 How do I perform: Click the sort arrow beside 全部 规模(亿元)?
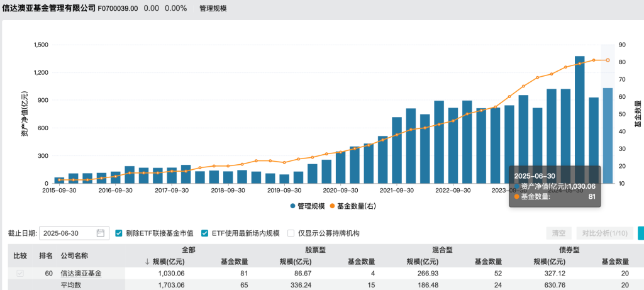pos(148,262)
